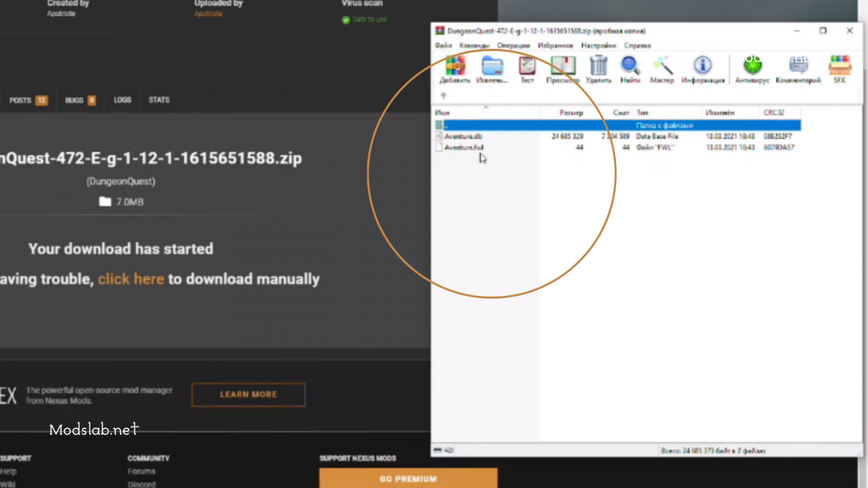Viewport: 868px width, 488px height.
Task: Click the Comment (Комментарий) toolbar icon
Action: click(798, 66)
